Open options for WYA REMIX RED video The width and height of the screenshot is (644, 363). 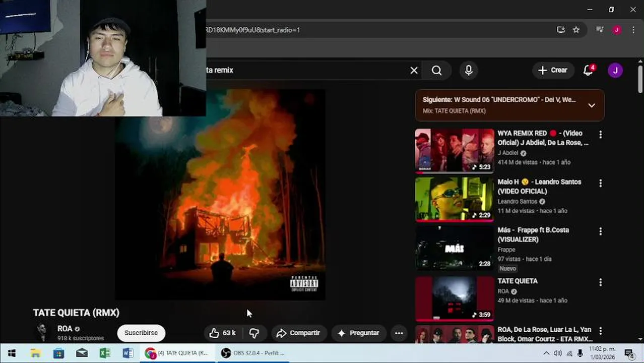pyautogui.click(x=600, y=135)
